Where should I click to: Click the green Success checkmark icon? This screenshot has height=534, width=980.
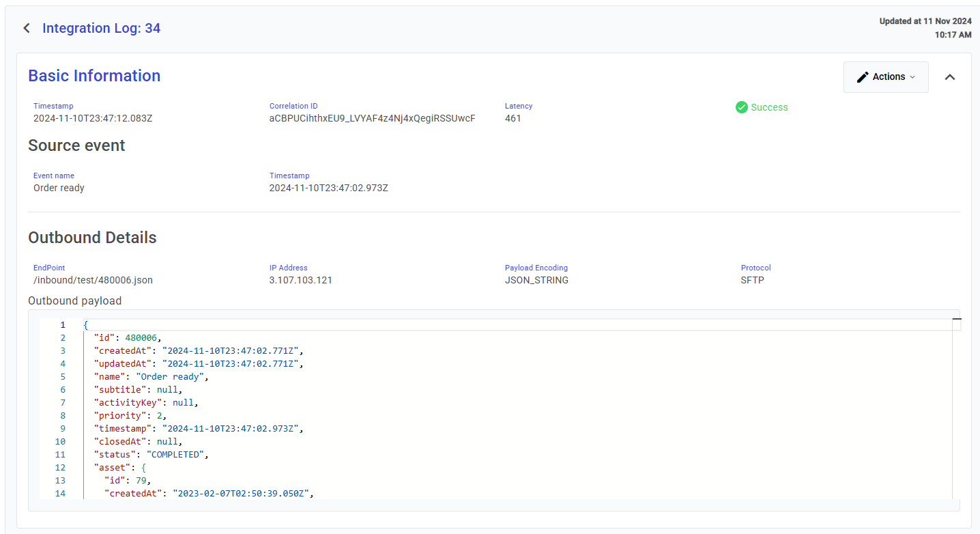(x=741, y=107)
